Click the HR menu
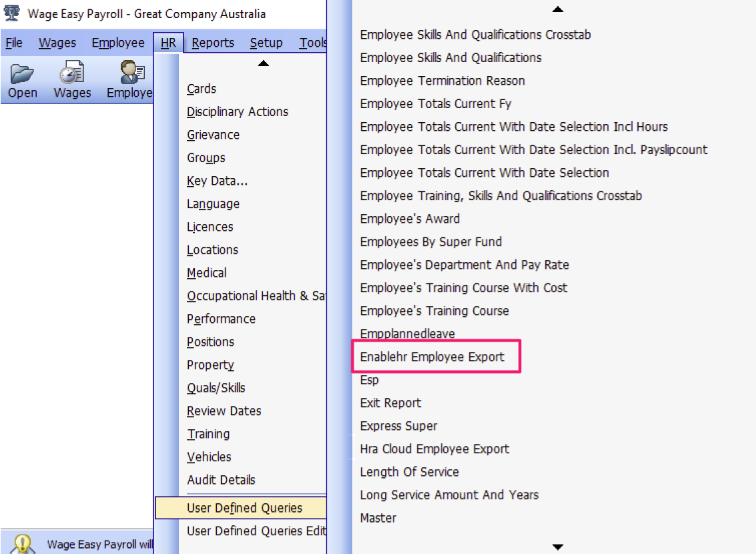The width and height of the screenshot is (756, 554). (168, 43)
